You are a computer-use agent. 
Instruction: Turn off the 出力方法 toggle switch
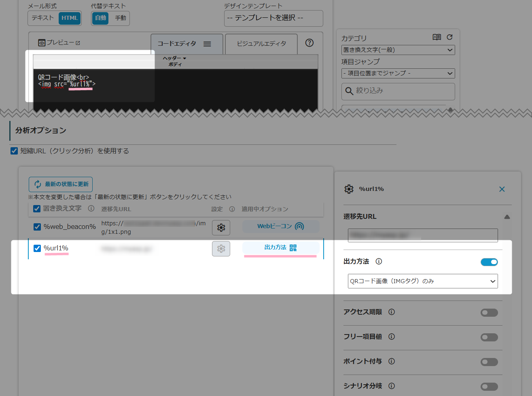coord(489,262)
